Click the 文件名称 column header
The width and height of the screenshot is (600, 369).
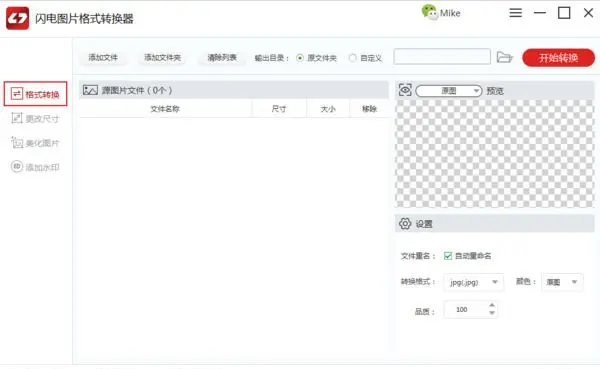(165, 109)
